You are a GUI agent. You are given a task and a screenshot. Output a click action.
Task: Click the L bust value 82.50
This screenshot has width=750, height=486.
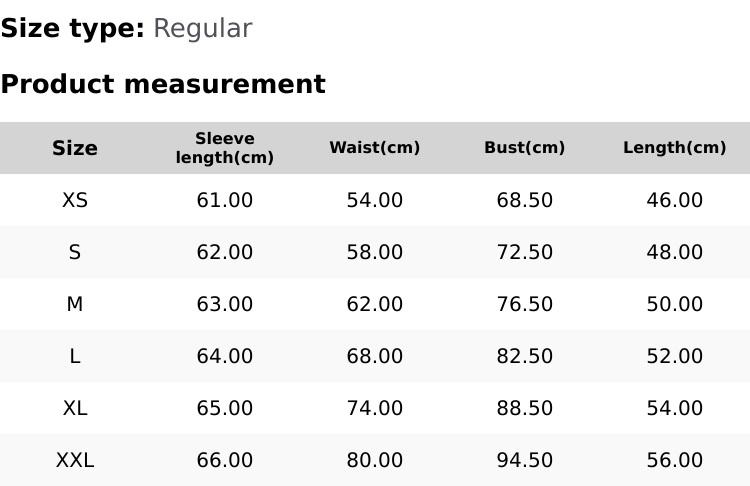(x=525, y=356)
